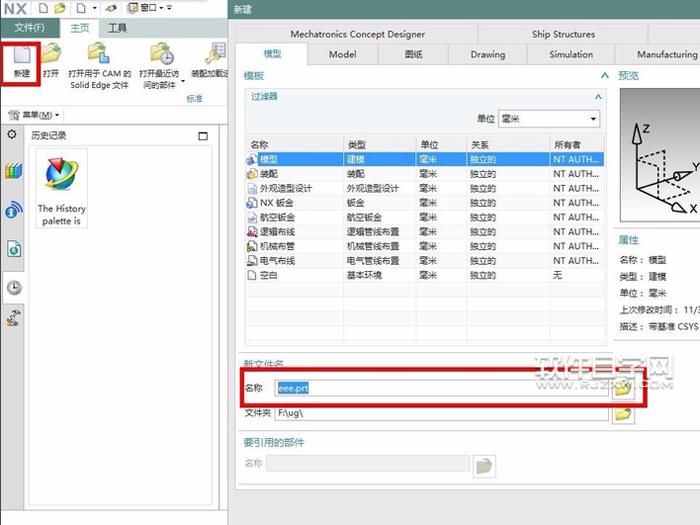
Task: Click the browse folder icon beside 文件夹 field
Action: pos(623,412)
